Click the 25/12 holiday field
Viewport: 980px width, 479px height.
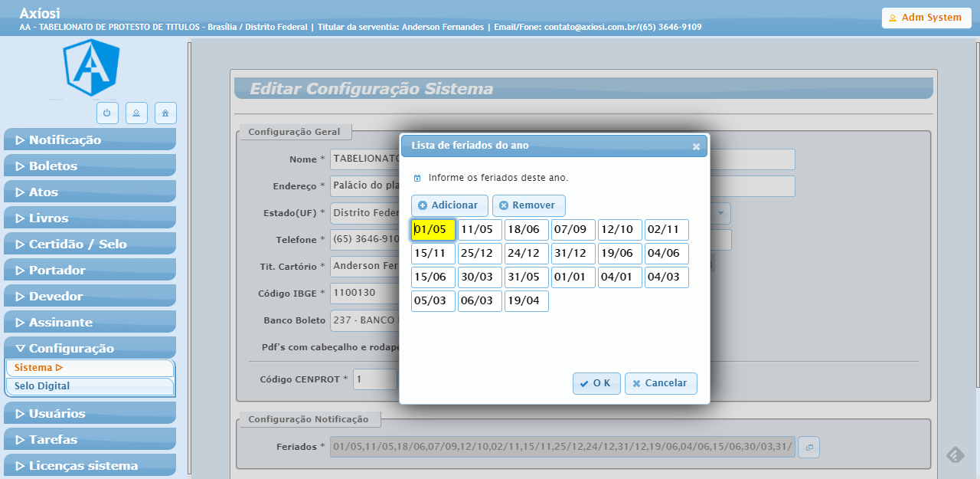[x=479, y=253]
